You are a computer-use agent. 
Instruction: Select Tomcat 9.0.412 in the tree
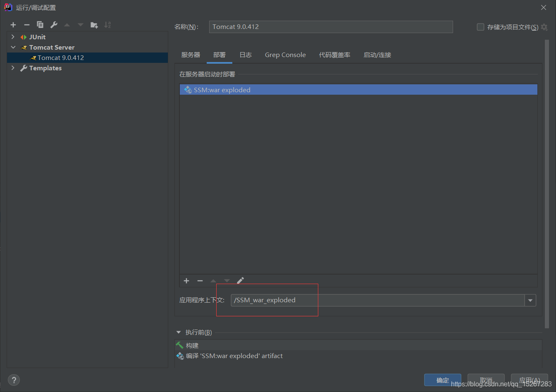(x=87, y=57)
